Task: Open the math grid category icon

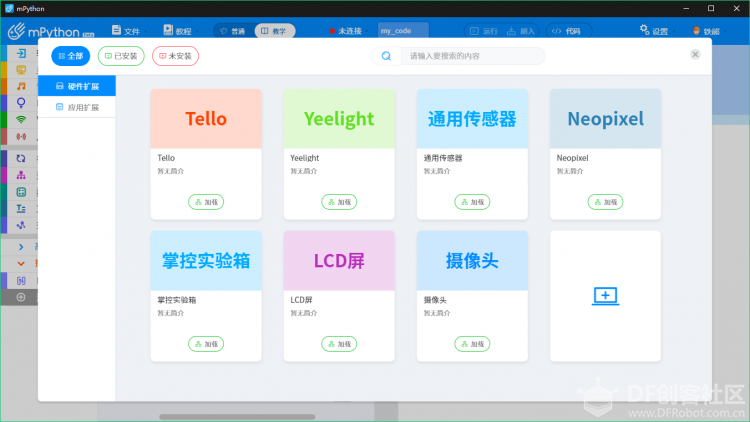Action: tap(21, 192)
